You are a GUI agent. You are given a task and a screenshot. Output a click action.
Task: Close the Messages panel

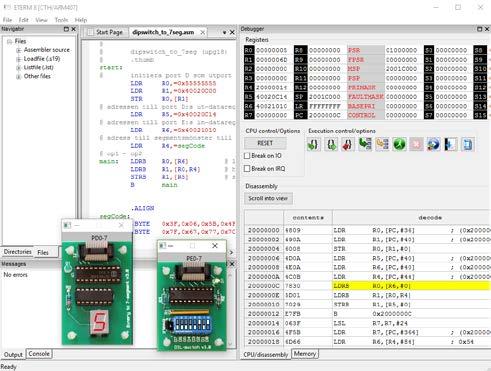(232, 264)
